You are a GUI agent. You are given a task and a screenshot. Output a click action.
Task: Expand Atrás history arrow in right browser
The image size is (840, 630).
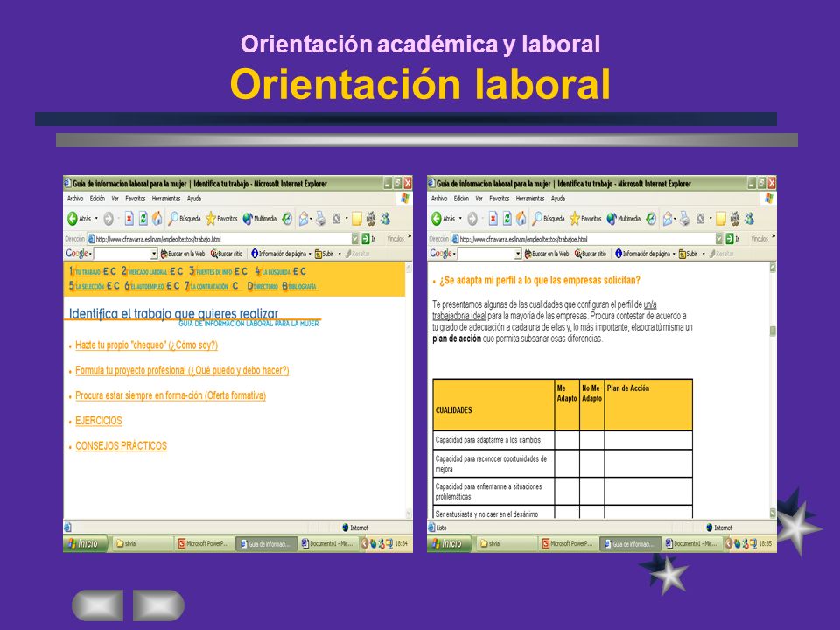coord(460,219)
